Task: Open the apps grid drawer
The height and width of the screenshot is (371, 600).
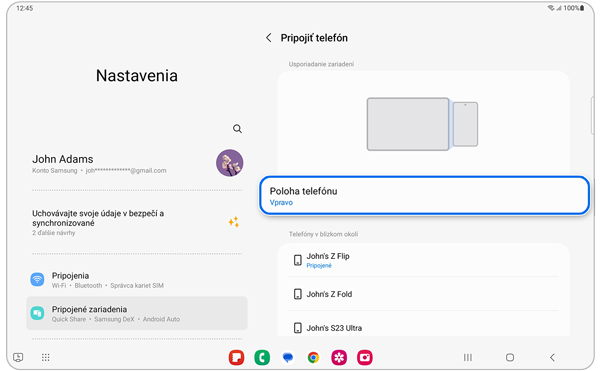Action: pos(46,358)
